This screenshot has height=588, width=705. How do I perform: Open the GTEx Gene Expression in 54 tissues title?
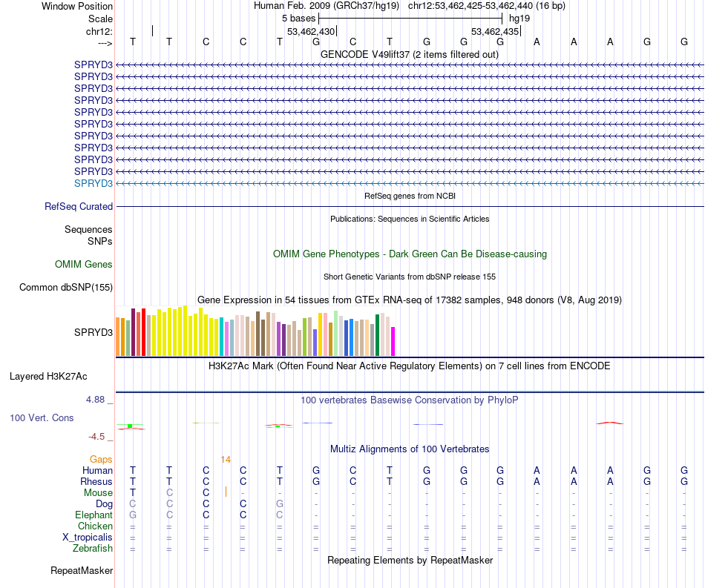tap(410, 300)
